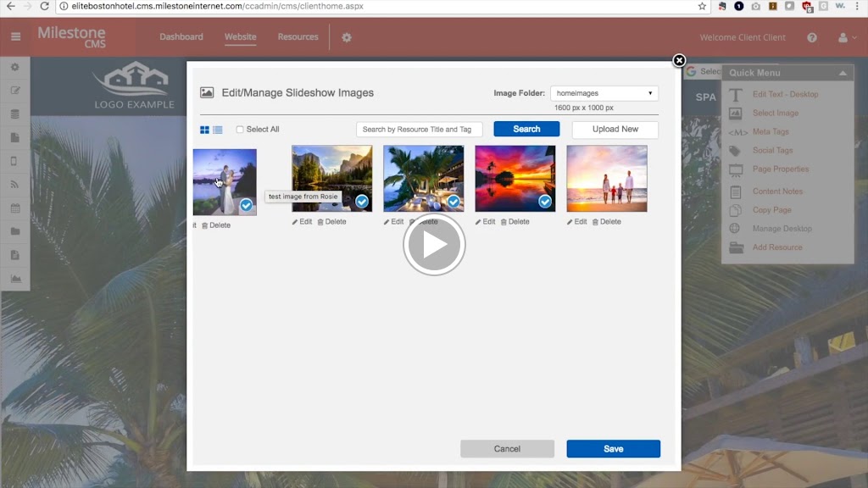Click Cancel in the dialog

[507, 449]
